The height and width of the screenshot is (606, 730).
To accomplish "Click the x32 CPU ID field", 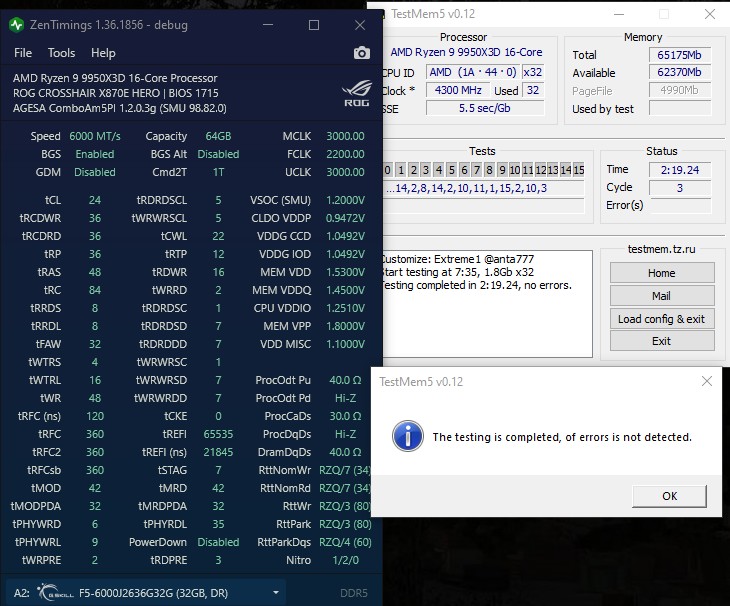I will [x=533, y=72].
